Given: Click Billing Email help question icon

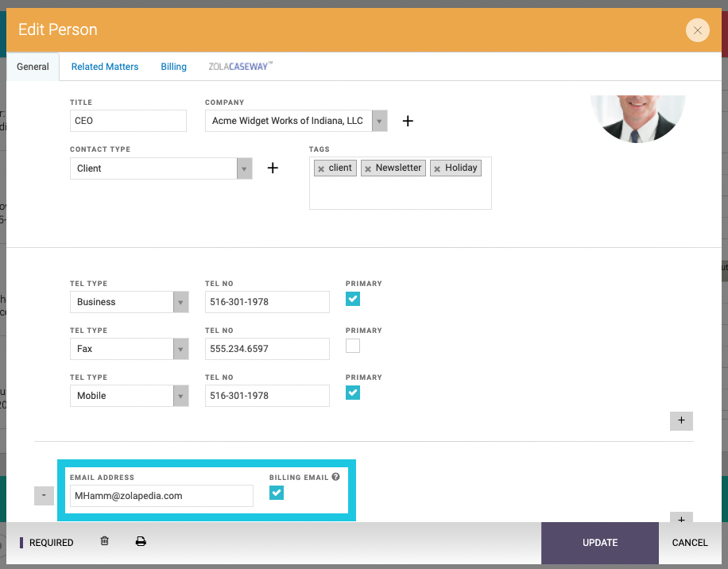Looking at the screenshot, I should tap(335, 477).
